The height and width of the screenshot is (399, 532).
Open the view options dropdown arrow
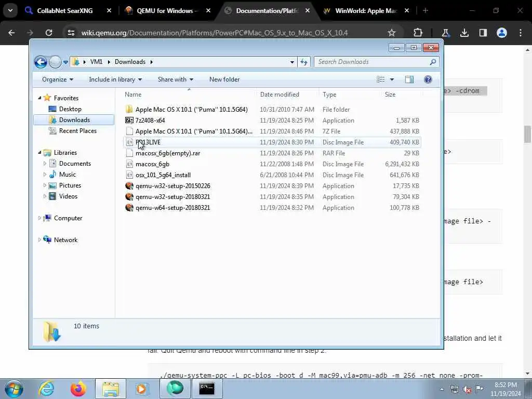click(392, 79)
